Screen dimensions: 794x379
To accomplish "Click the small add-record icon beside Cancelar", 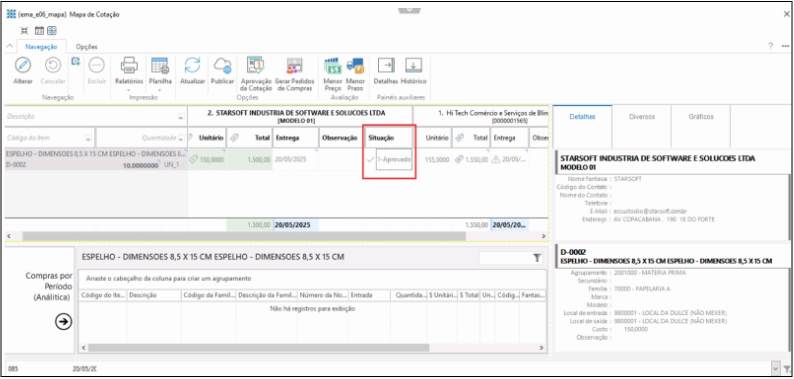I will (75, 61).
